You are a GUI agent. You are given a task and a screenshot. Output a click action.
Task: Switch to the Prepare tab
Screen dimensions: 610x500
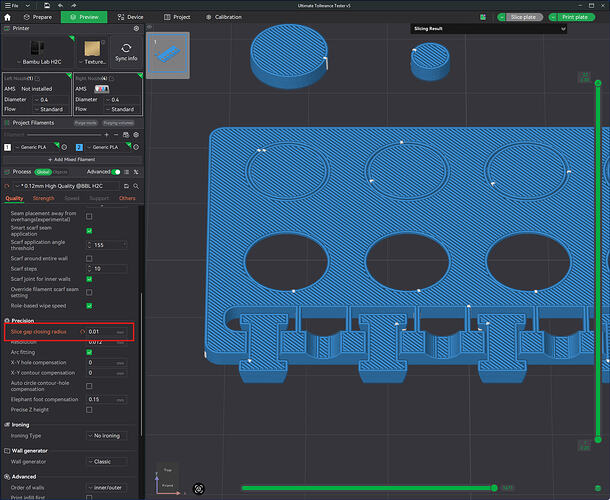38,17
